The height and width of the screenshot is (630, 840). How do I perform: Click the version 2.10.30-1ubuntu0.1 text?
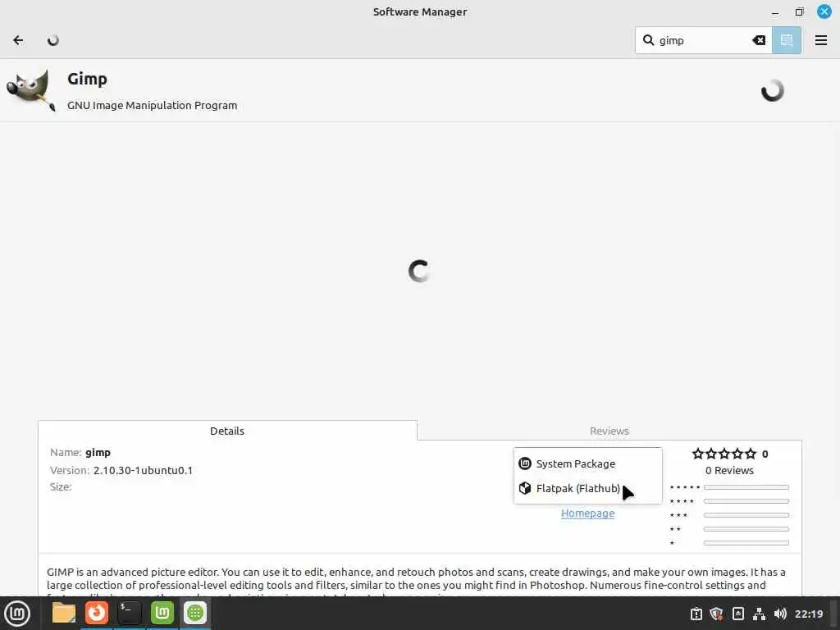(143, 470)
